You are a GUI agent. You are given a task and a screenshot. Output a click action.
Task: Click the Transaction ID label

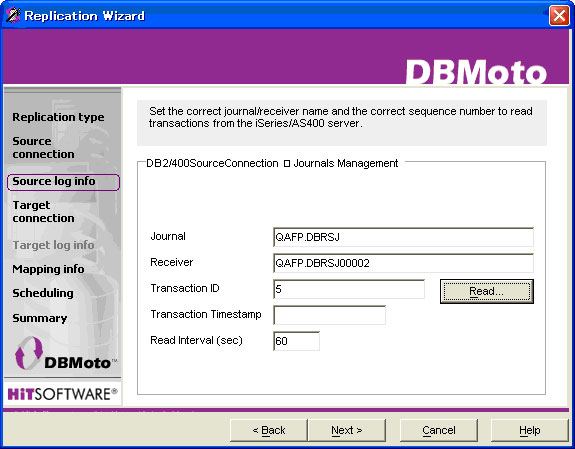[185, 288]
